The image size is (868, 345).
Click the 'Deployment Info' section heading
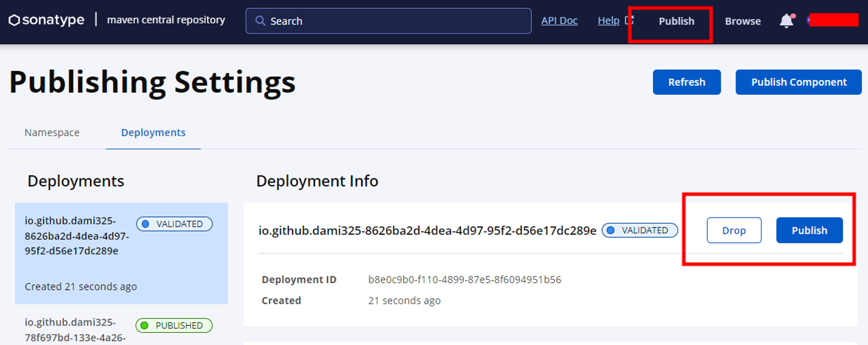317,181
